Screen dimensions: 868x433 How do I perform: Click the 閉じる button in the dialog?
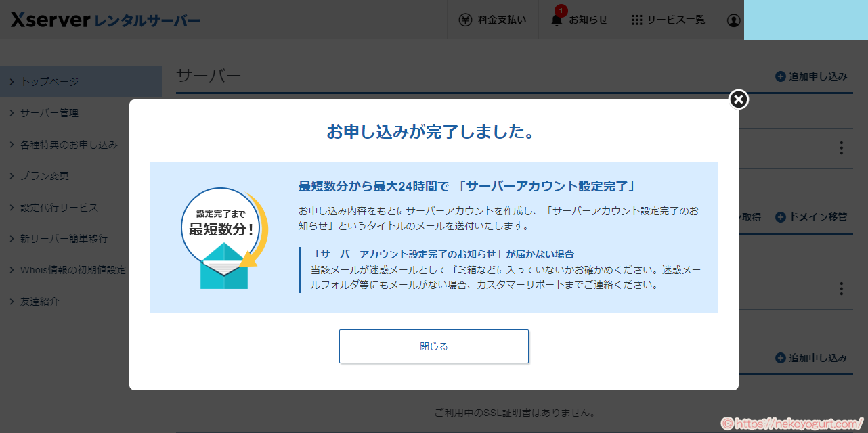[x=433, y=346]
